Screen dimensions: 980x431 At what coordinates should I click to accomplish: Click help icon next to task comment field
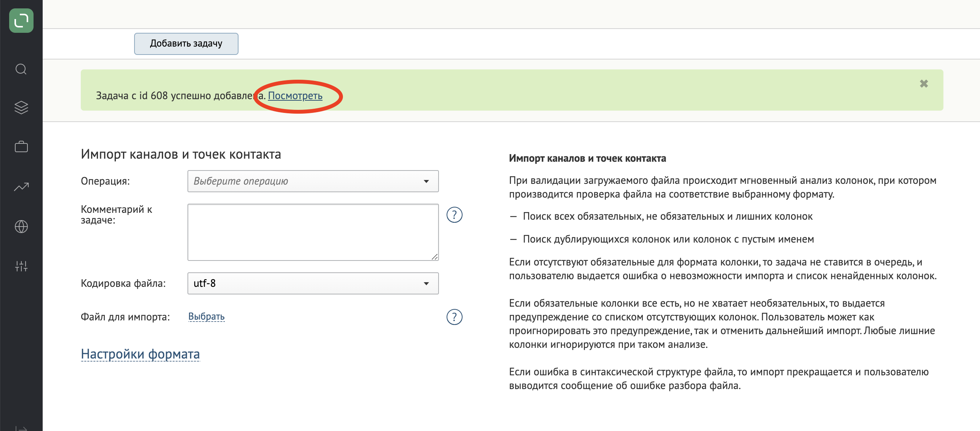point(454,215)
